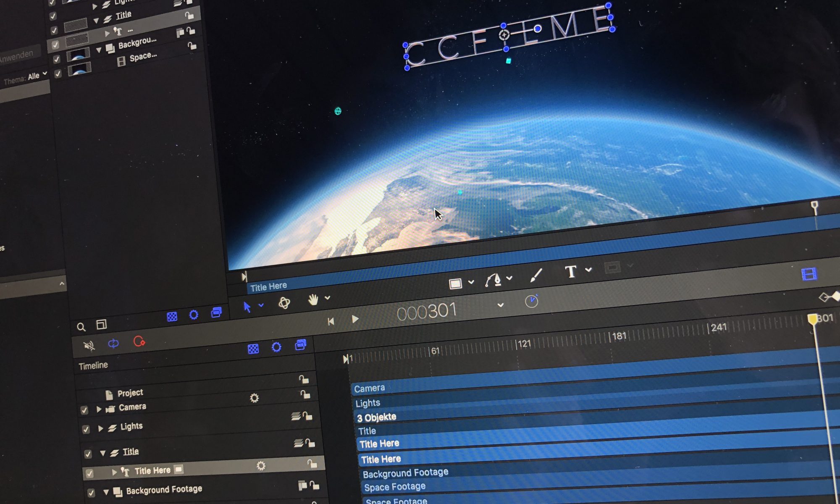This screenshot has width=840, height=504.
Task: Select the arrow Select/Transform tool
Action: point(247,307)
